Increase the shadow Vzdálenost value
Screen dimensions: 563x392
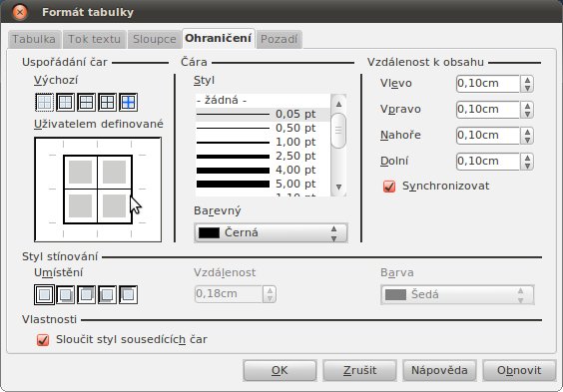pos(270,290)
